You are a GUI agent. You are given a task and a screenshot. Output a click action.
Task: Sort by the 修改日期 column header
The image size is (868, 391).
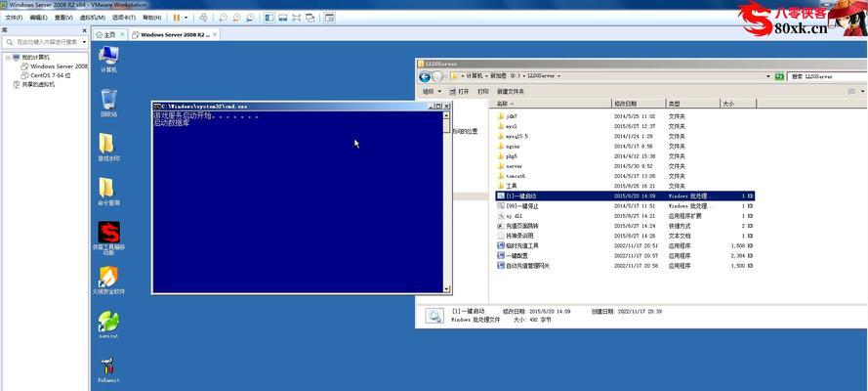click(x=639, y=104)
